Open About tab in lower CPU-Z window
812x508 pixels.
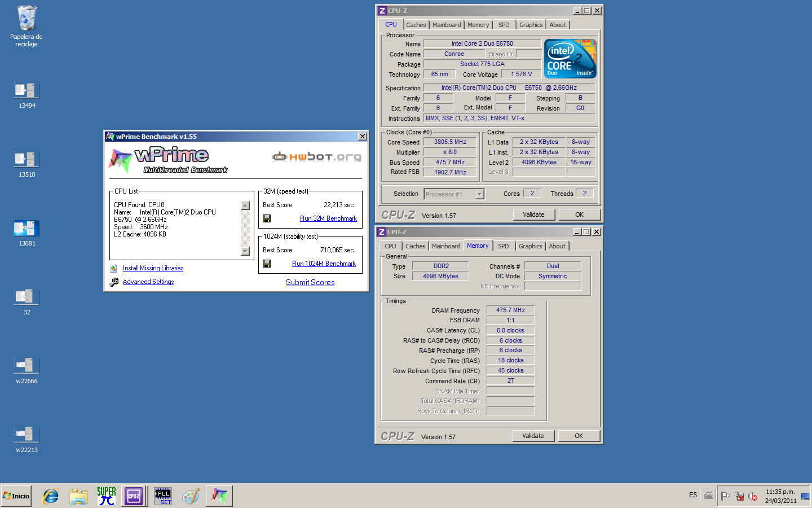[x=557, y=246]
